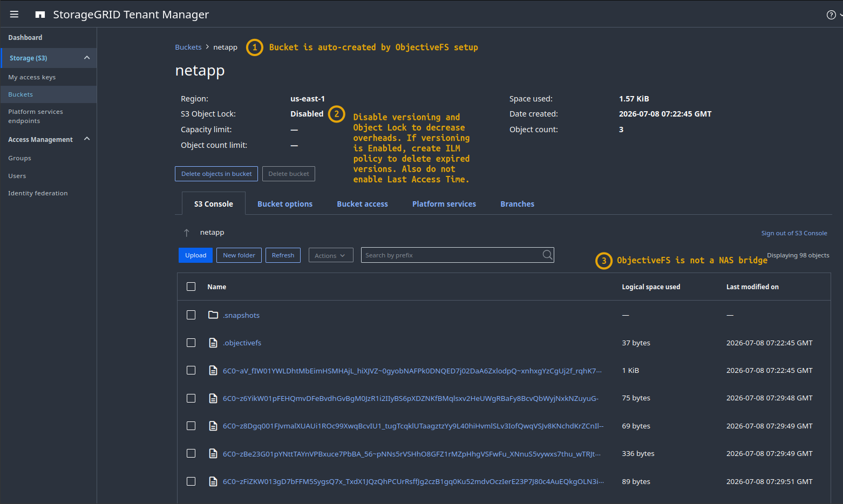Click the netapp path label in console

212,233
